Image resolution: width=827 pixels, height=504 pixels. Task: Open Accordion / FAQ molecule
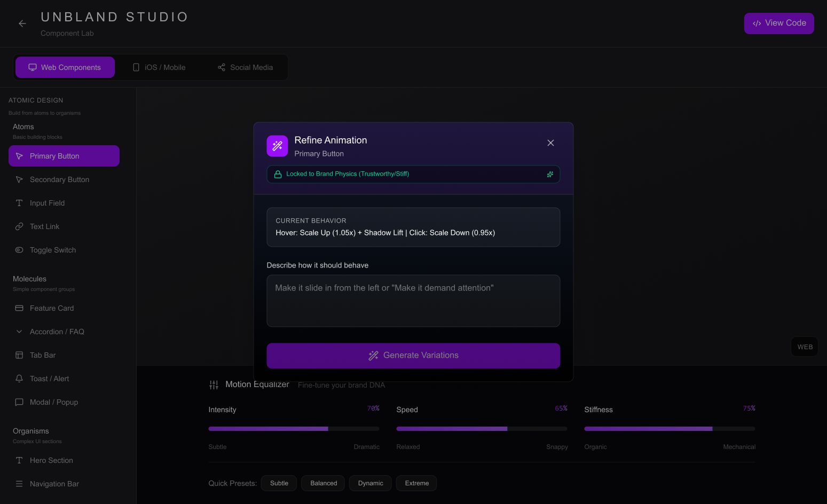point(64,332)
